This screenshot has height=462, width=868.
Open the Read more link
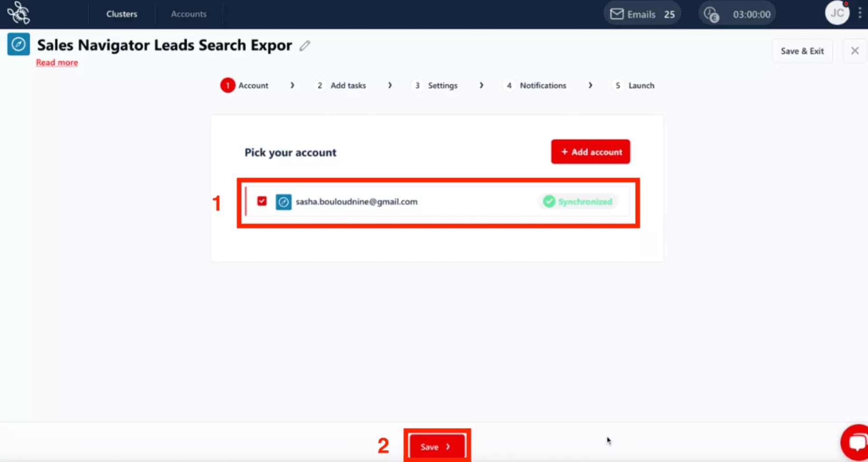coord(57,62)
